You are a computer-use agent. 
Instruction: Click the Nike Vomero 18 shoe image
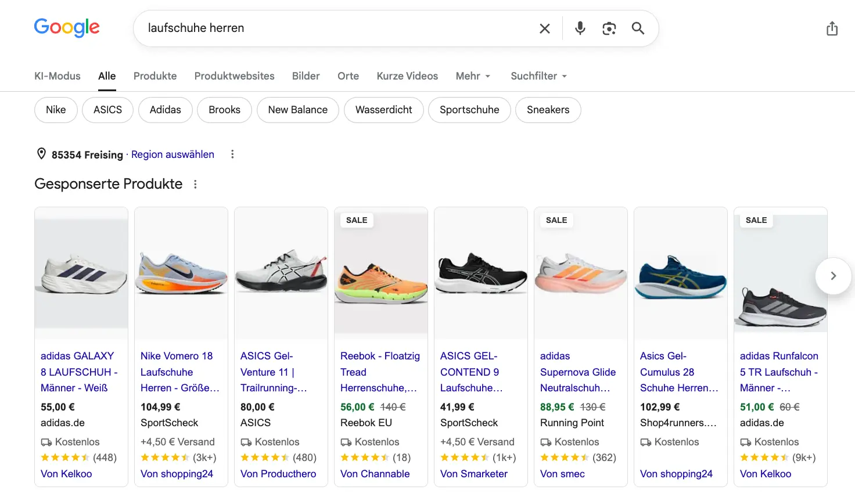coord(181,273)
